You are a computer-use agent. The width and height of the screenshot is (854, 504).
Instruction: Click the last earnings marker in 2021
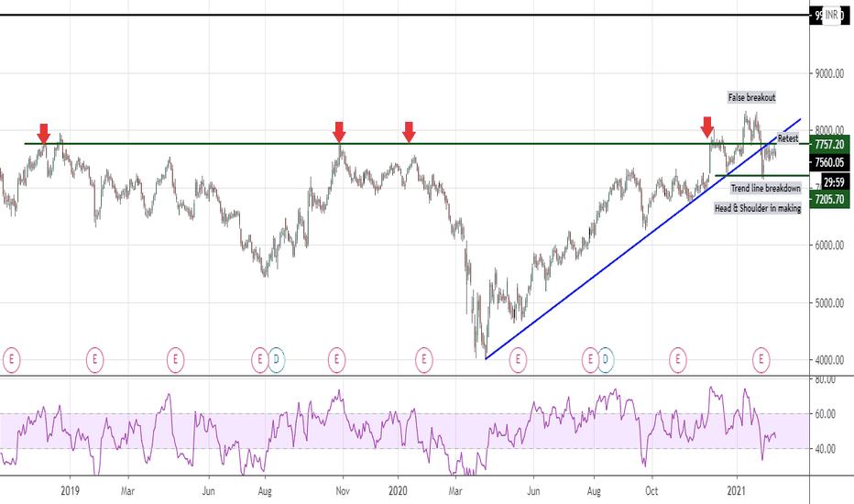click(x=761, y=359)
